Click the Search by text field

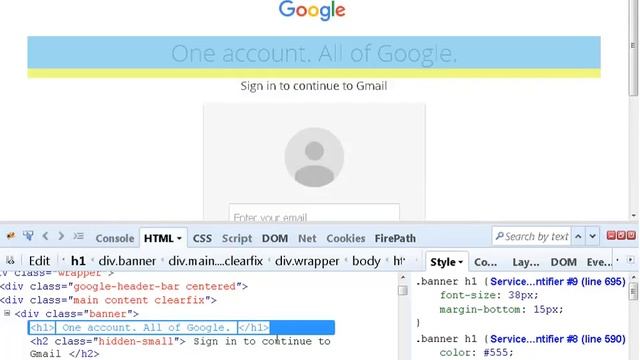[531, 236]
